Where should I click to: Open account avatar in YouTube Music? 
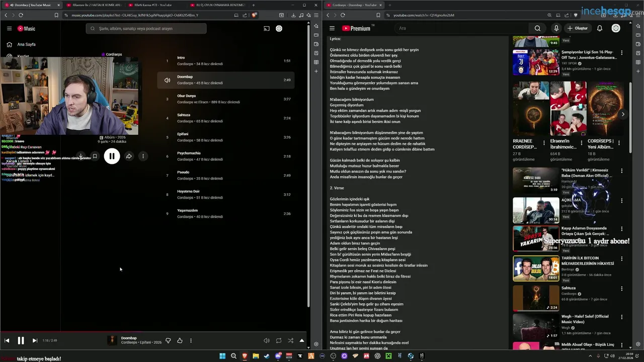tap(279, 29)
